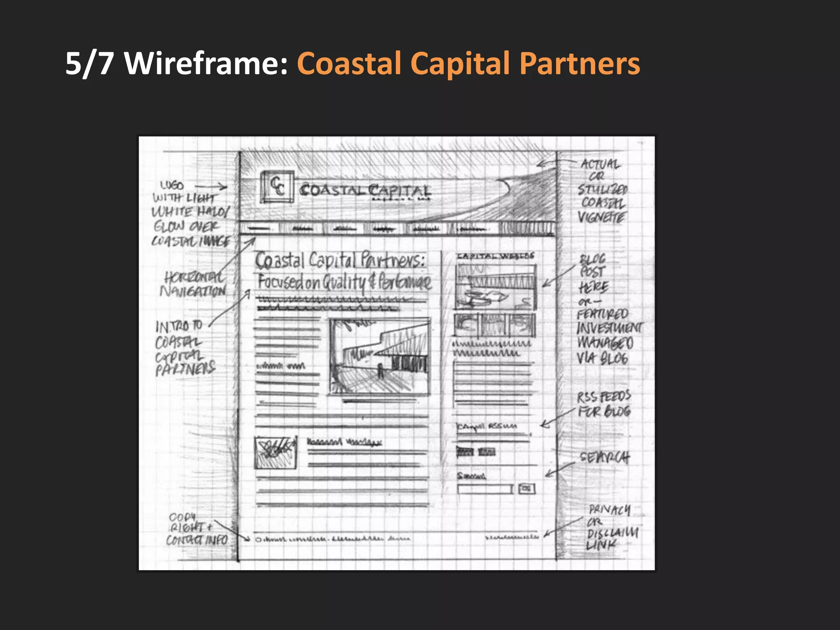Click the "CAPITAL WEBLOG" sidebar heading

495,256
